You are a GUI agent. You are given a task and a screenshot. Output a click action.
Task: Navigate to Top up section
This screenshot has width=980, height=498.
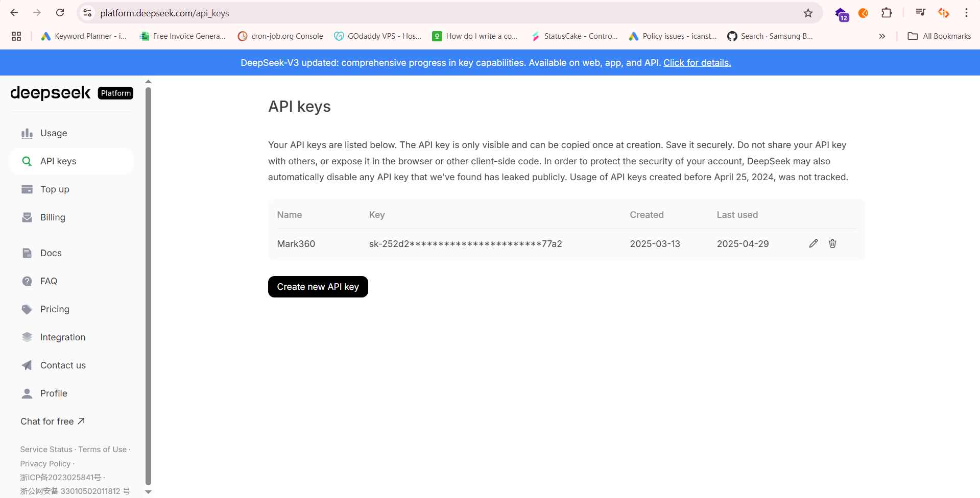point(71,189)
